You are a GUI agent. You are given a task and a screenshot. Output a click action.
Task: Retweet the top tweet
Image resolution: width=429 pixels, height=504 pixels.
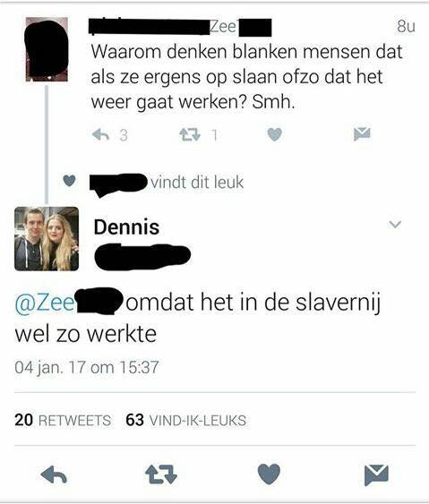[190, 134]
